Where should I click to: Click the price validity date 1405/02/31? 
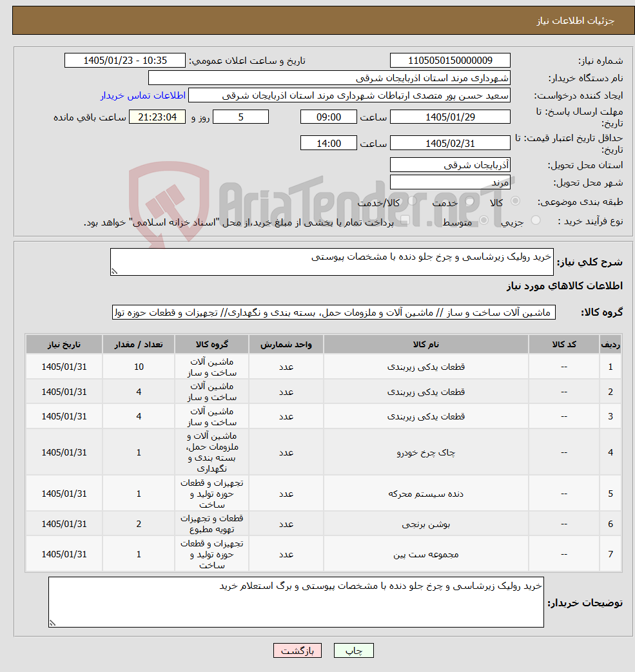coord(450,143)
